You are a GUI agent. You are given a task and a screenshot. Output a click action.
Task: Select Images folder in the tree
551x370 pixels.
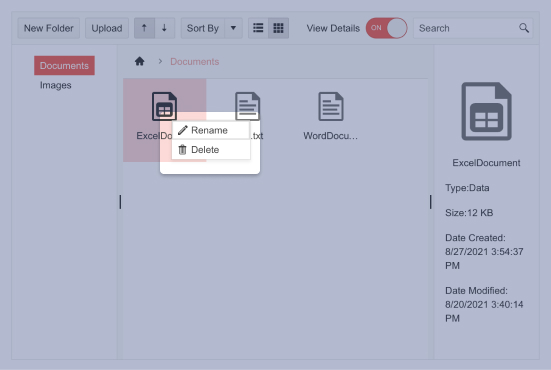(56, 85)
